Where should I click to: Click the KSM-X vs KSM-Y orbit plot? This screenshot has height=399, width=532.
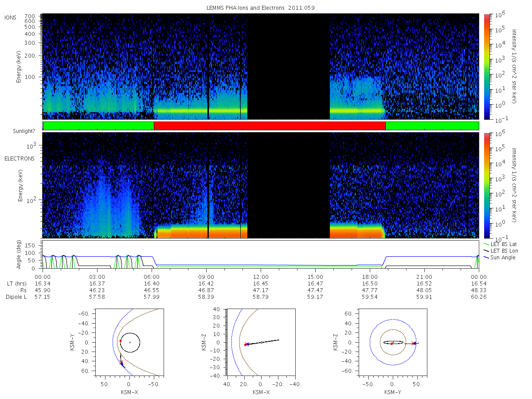(129, 343)
